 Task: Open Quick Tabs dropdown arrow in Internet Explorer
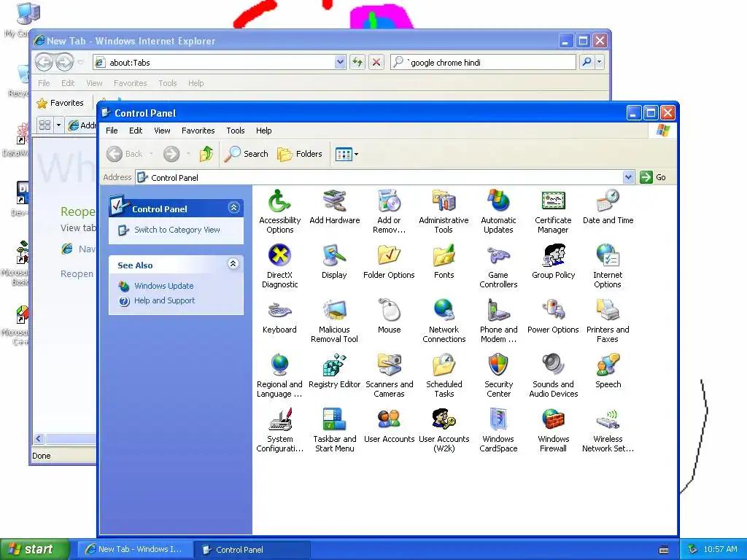tap(58, 125)
